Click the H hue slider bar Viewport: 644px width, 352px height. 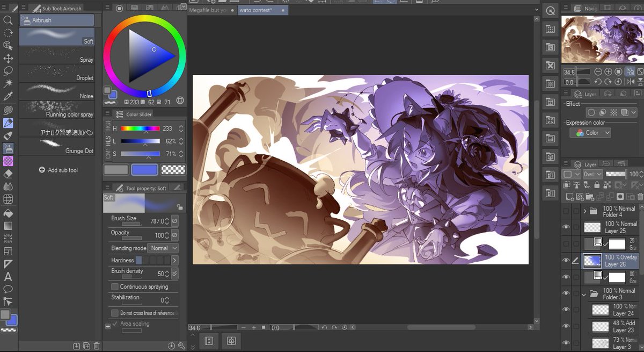point(140,128)
